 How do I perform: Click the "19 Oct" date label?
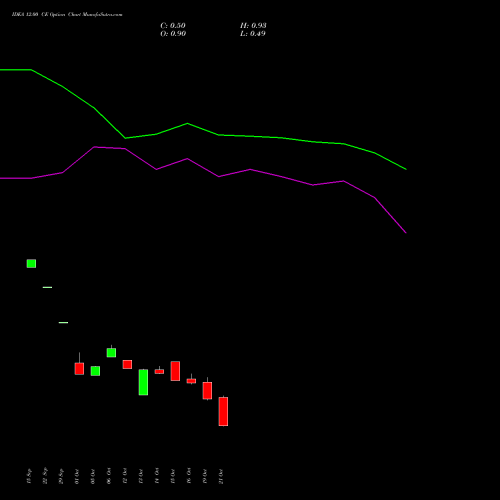tap(205, 476)
